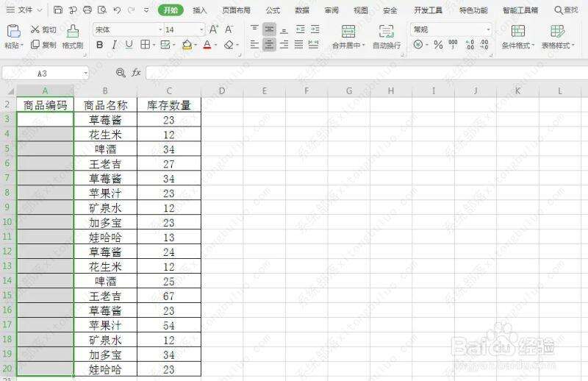Open fill color dropdown arrow
The height and width of the screenshot is (381, 588).
click(196, 46)
